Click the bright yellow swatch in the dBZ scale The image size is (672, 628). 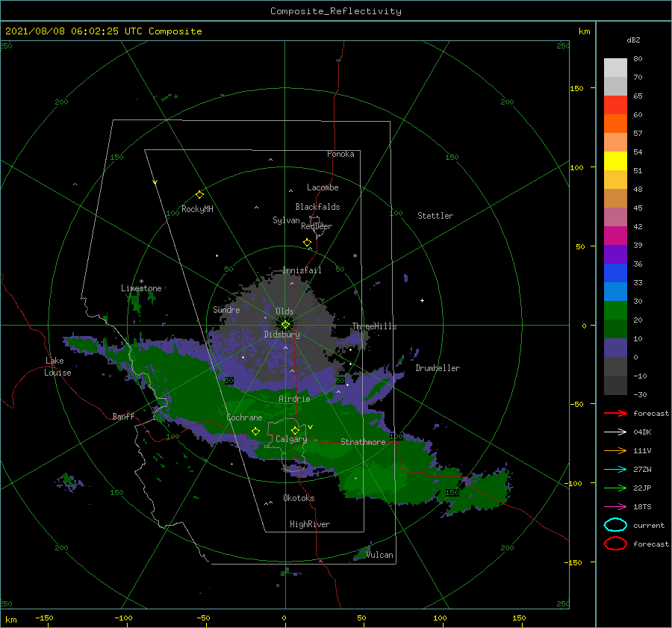click(615, 161)
